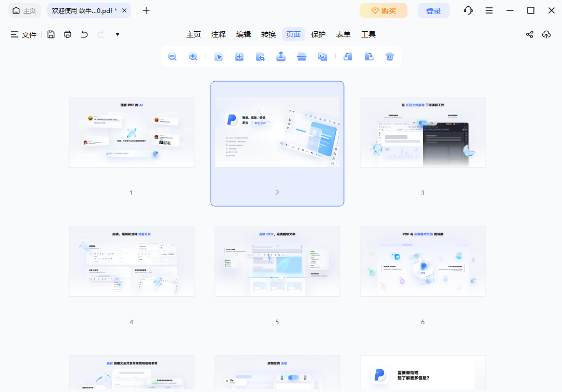This screenshot has width=562, height=392.
Task: Select the 欢迎使用 软牛 pdf tab
Action: tap(85, 10)
